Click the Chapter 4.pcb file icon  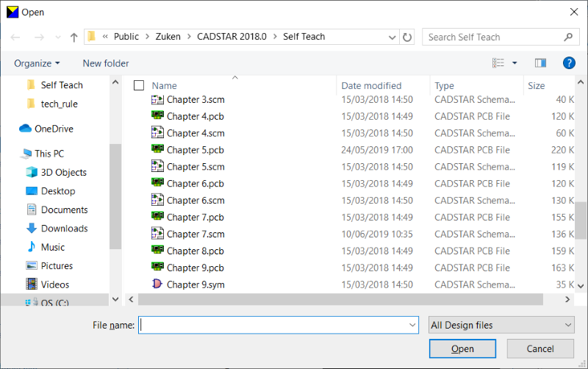point(157,115)
